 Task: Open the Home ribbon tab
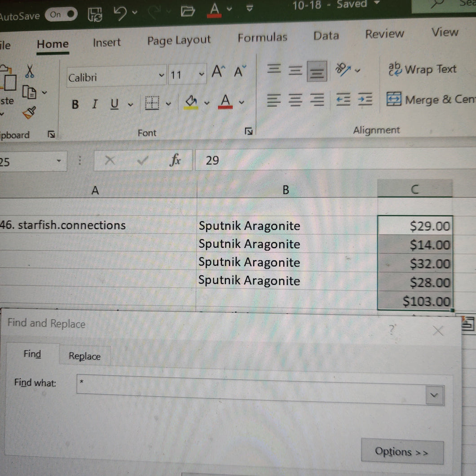pyautogui.click(x=53, y=44)
